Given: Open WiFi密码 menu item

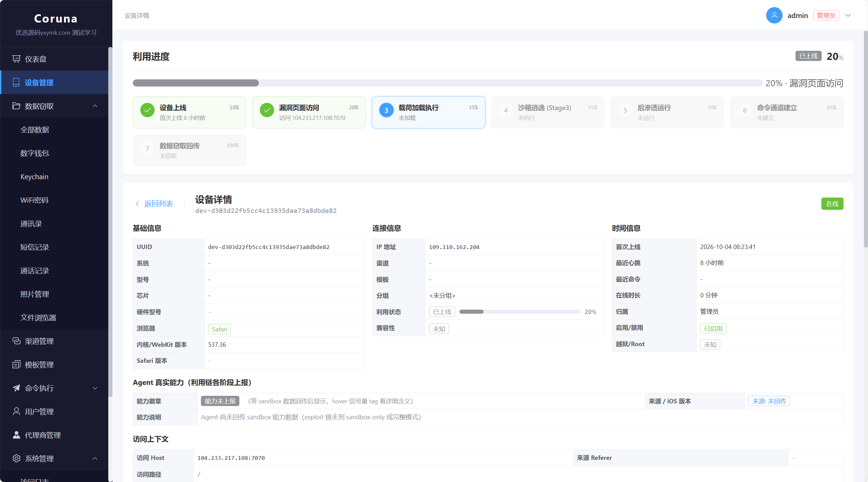Looking at the screenshot, I should tap(54, 200).
